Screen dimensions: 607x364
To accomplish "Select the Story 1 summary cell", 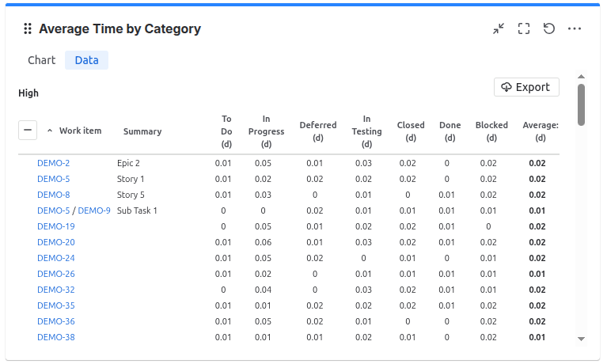I will point(131,179).
